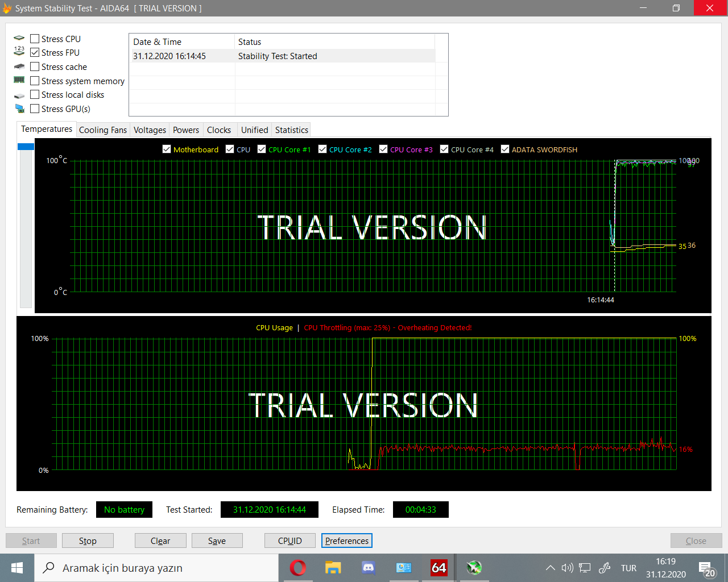728x582 pixels.
Task: Toggle the CPU Core #1 graph checkbox
Action: point(262,149)
